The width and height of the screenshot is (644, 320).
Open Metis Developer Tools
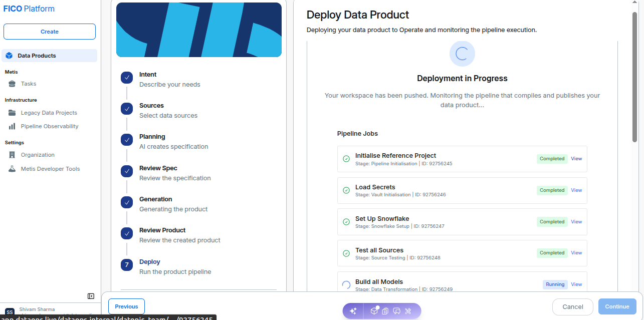click(x=49, y=169)
